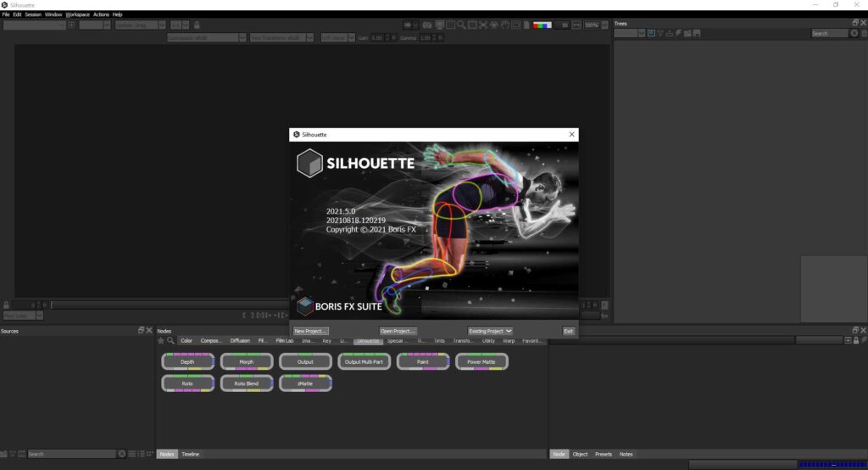Add the Roto node

tap(187, 383)
